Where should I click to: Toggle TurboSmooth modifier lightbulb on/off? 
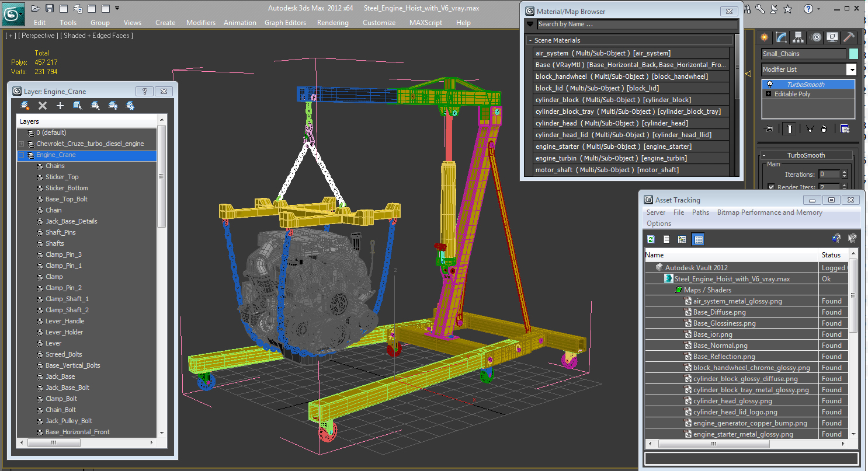tap(770, 85)
